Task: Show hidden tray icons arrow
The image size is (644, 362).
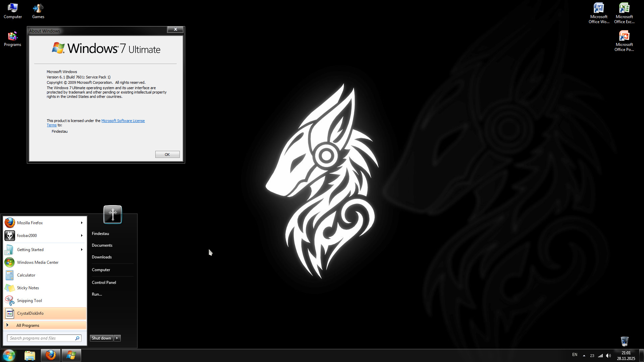Action: point(584,356)
